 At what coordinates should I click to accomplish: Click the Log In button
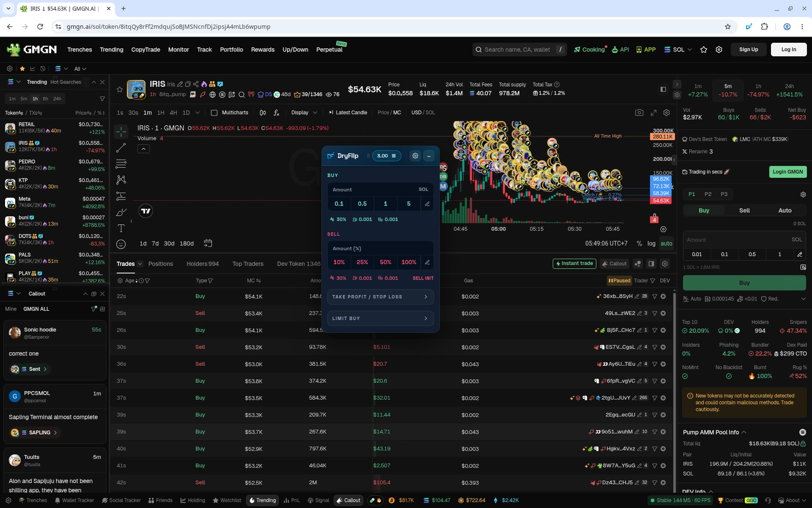click(789, 49)
